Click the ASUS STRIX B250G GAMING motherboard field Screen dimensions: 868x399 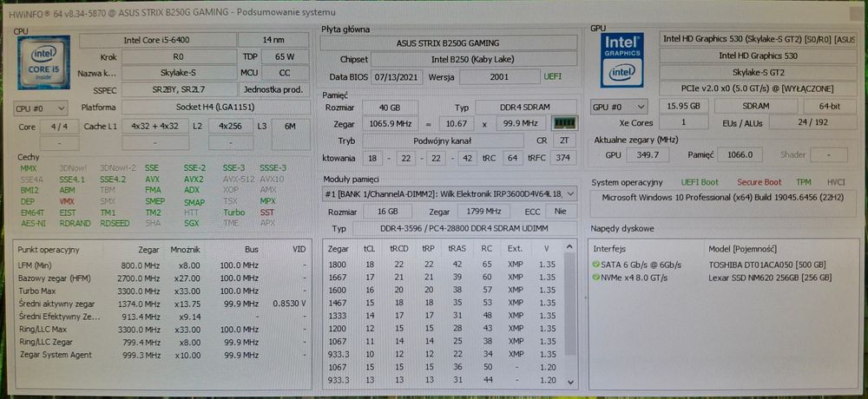(449, 43)
